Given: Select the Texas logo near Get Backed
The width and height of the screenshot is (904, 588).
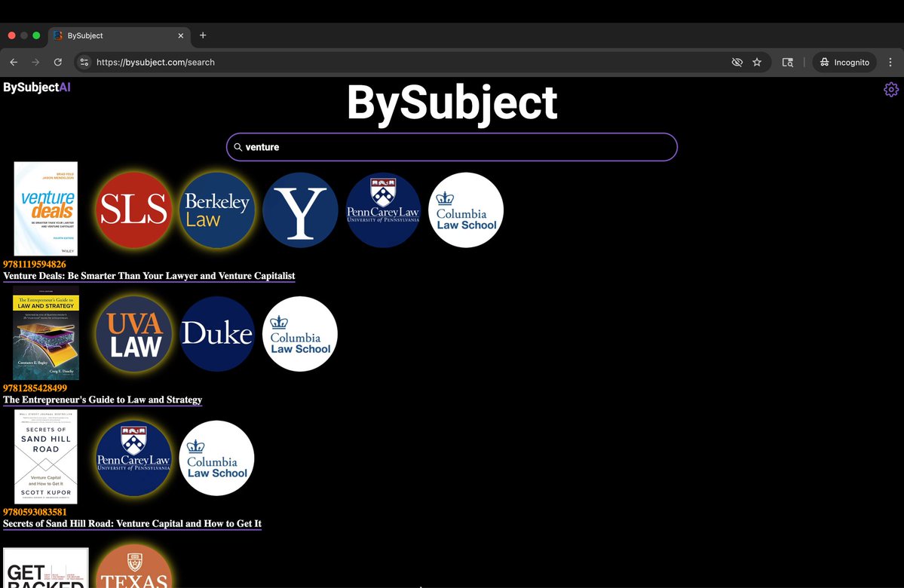Looking at the screenshot, I should [133, 567].
